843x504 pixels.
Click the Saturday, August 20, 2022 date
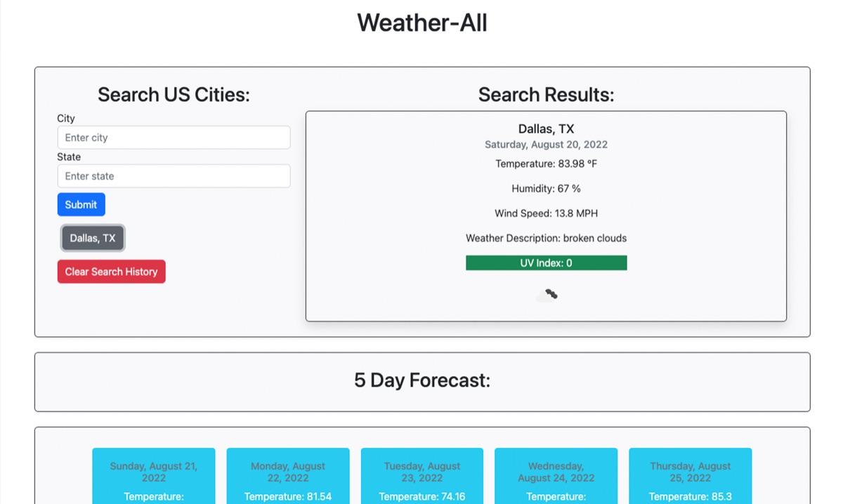547,145
